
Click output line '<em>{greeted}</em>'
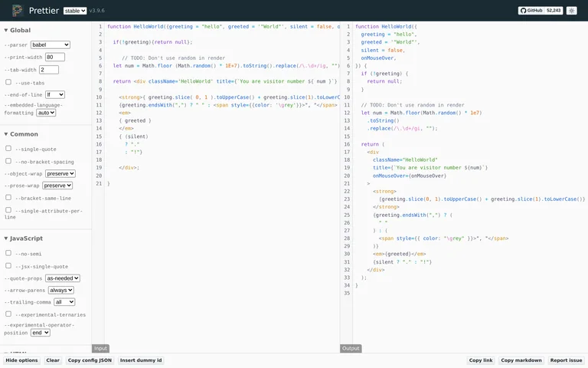tap(400, 255)
